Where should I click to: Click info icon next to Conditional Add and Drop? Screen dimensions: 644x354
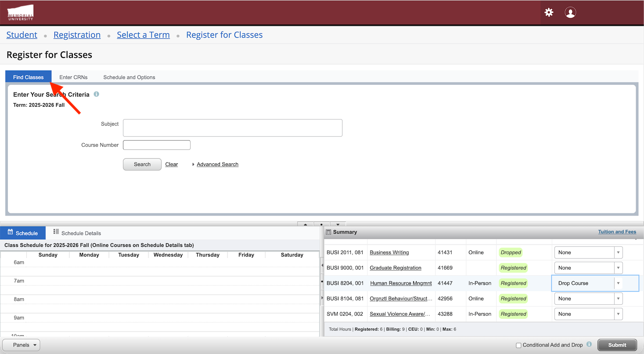[589, 345]
